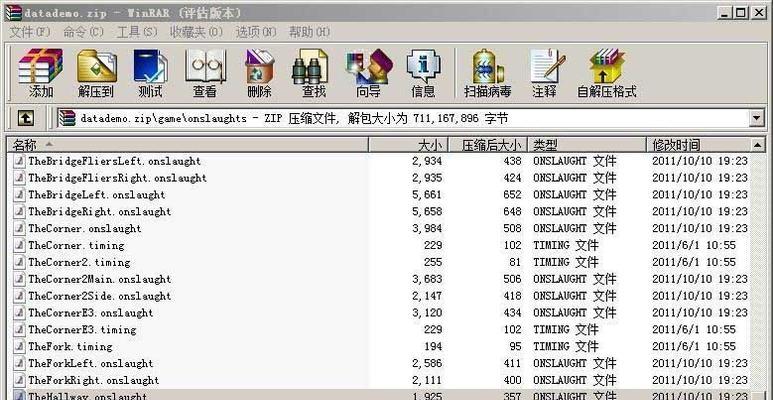
Task: Click the scrollbar up arrow in file list
Action: pos(758,145)
